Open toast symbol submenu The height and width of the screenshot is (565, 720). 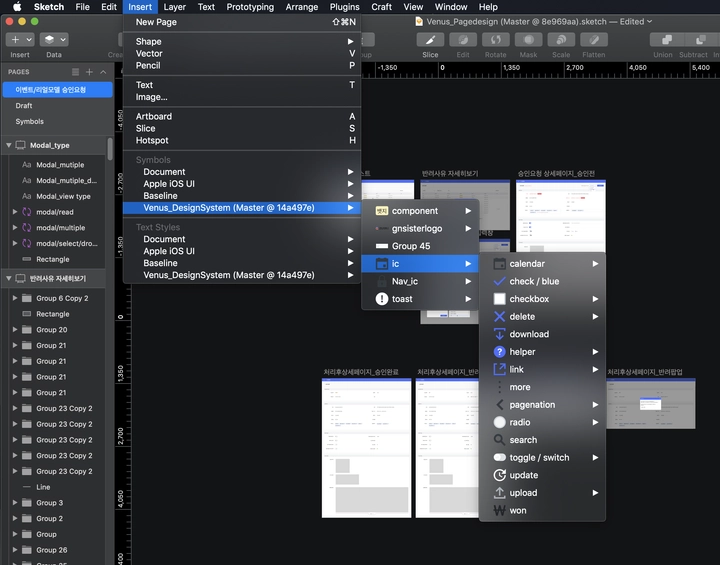point(420,299)
